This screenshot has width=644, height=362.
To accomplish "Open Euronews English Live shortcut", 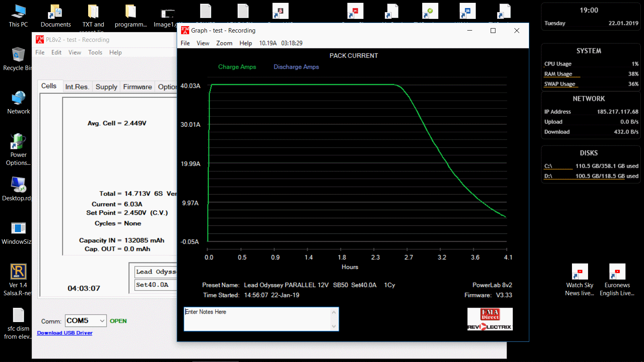I will tap(617, 272).
